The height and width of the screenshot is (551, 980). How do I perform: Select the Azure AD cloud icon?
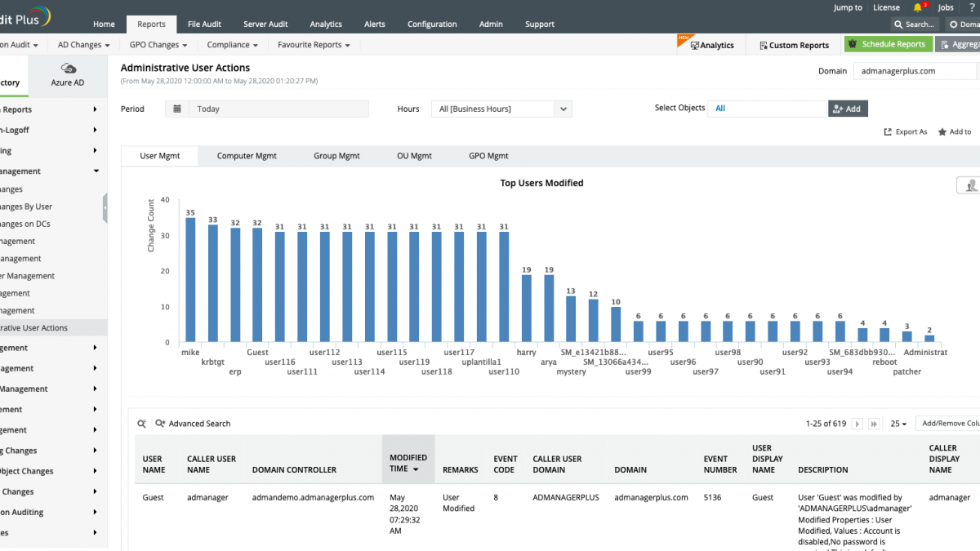(69, 69)
